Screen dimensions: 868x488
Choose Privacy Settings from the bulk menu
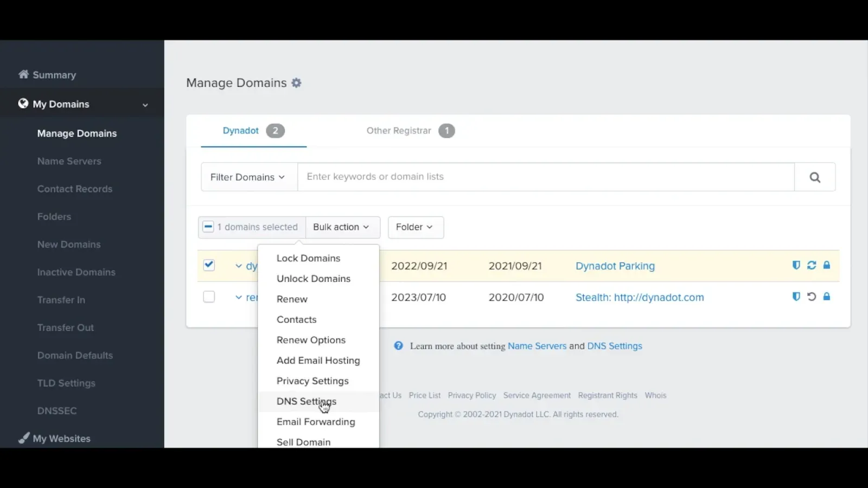click(x=312, y=381)
